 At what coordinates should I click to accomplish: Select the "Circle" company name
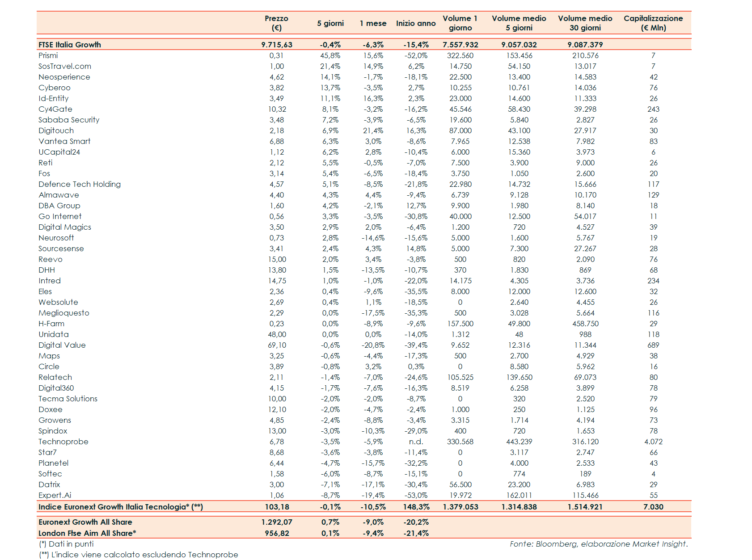pyautogui.click(x=49, y=366)
